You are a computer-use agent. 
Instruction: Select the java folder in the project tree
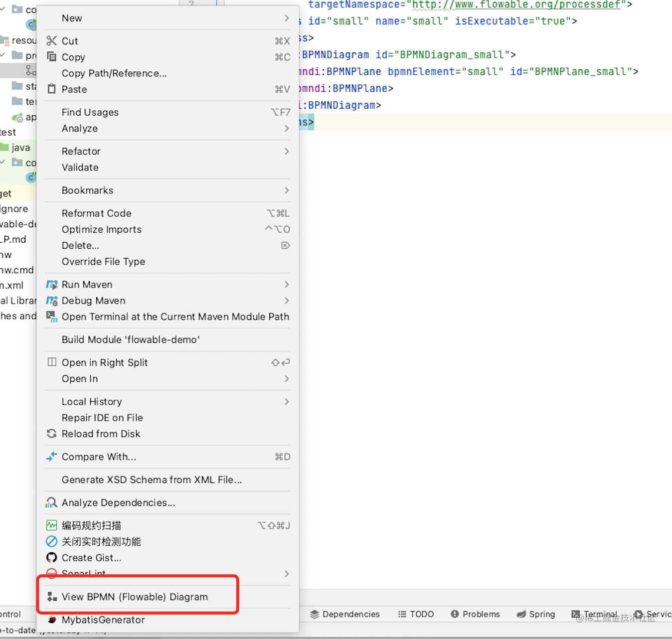click(20, 147)
